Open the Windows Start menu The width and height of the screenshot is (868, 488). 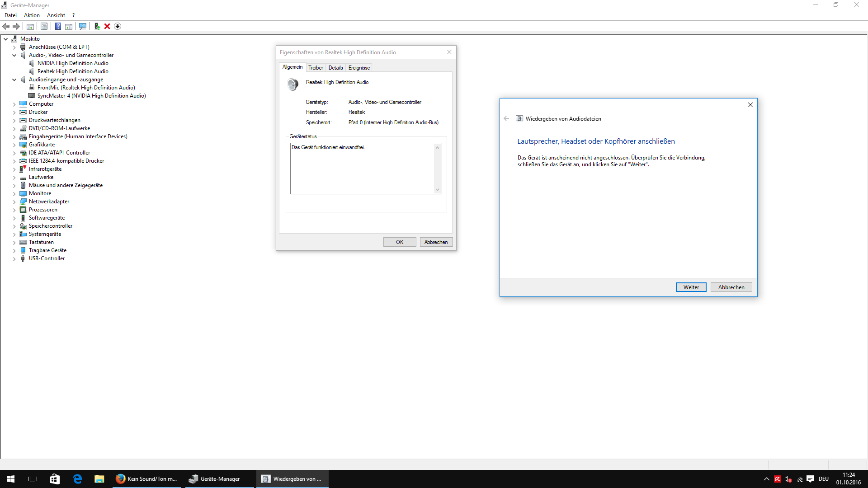pos(11,479)
